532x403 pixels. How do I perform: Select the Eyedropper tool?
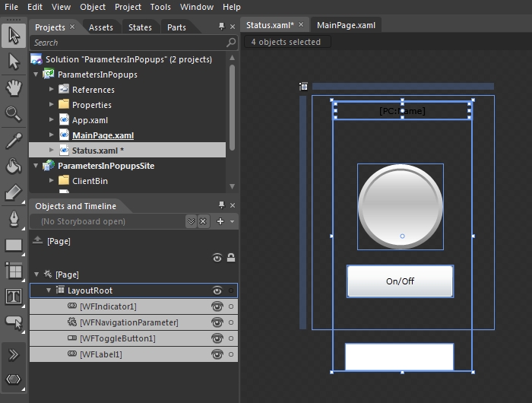[14, 140]
